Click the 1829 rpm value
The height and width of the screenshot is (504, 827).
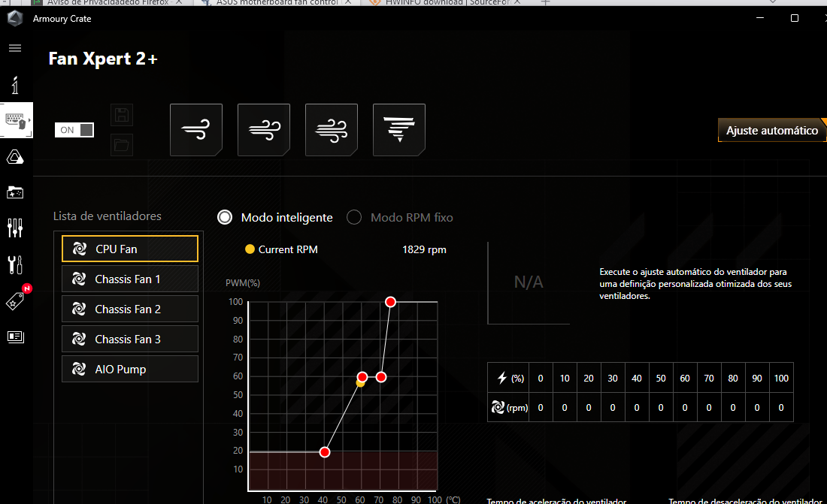tap(424, 249)
